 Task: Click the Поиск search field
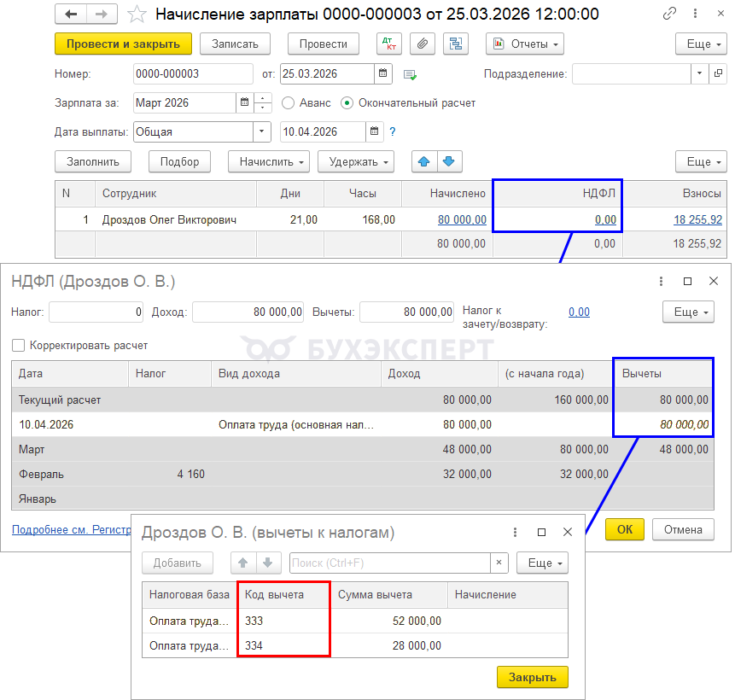tap(390, 563)
